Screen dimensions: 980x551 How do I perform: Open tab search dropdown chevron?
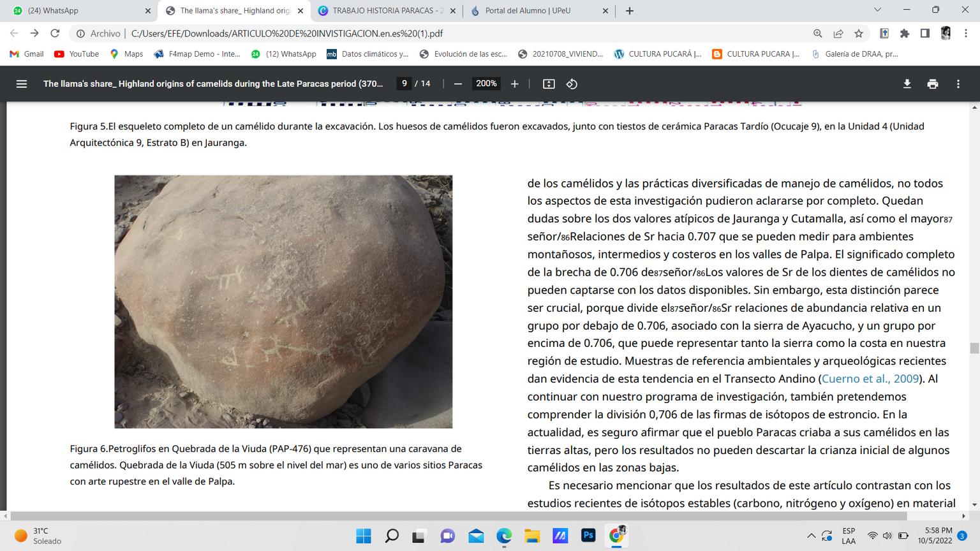(x=877, y=10)
